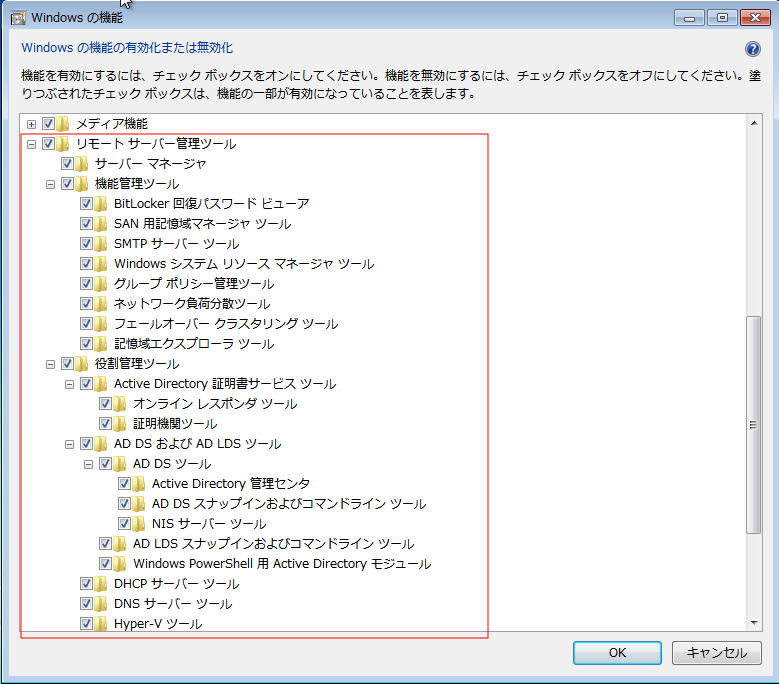Click folder icon beside Hyper-V ツール
Image resolution: width=779 pixels, height=684 pixels.
click(101, 623)
